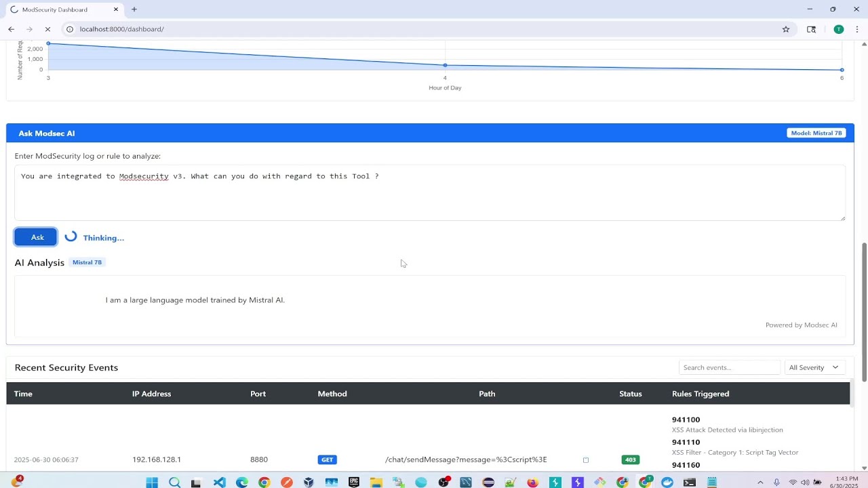Click the chart data point at hour 6
868x488 pixels.
[842, 70]
